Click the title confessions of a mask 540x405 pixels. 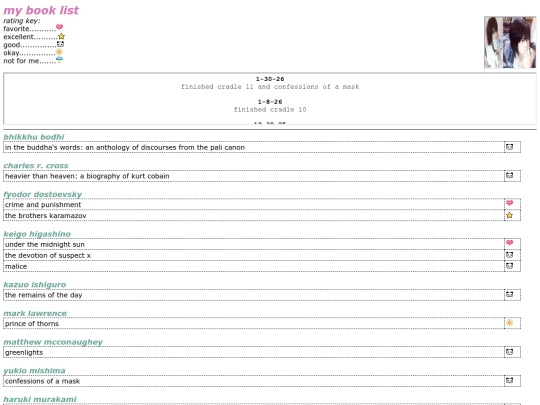(42, 381)
